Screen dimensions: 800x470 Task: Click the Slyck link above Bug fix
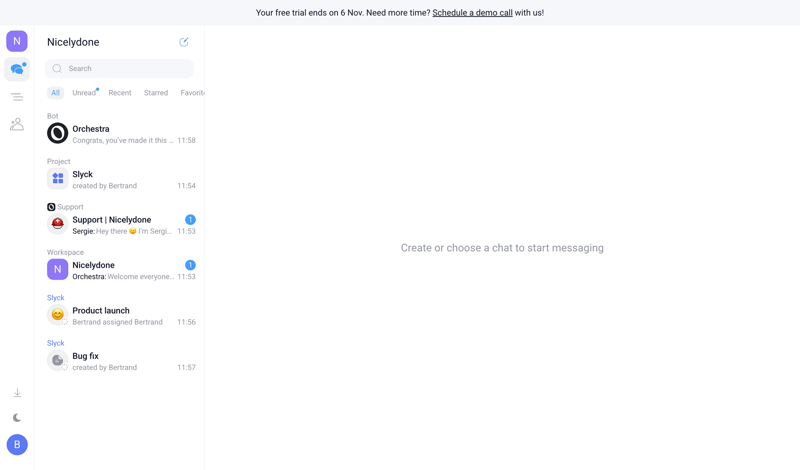56,343
